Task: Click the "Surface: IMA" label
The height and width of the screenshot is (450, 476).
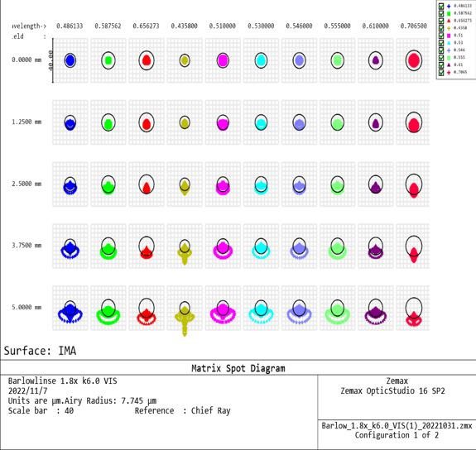Action: (40, 351)
